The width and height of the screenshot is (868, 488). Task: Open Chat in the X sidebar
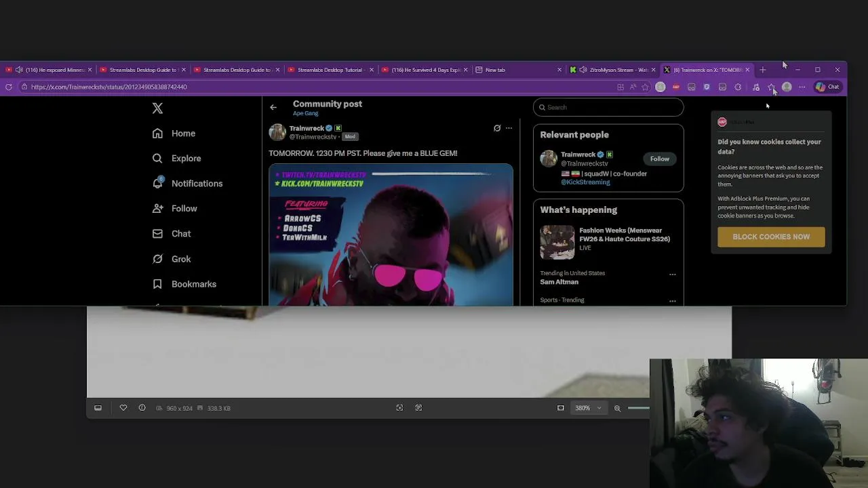click(x=172, y=234)
